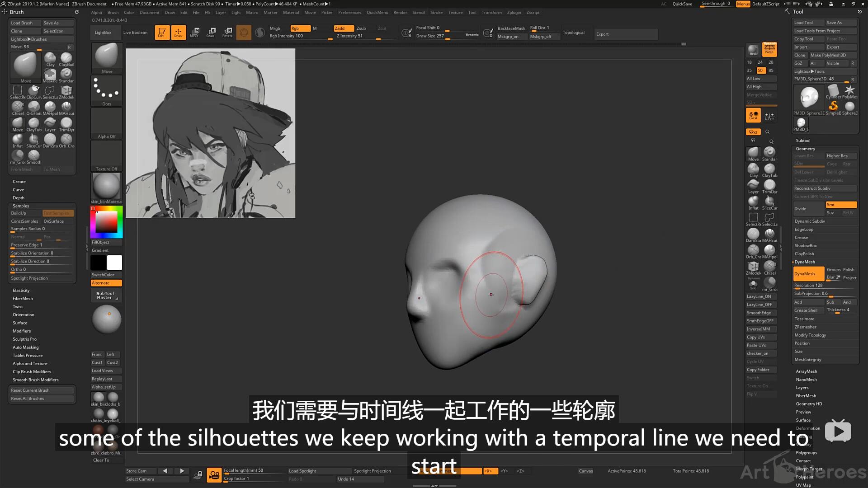
Task: Adjust the Draw Size slider
Action: (x=447, y=36)
